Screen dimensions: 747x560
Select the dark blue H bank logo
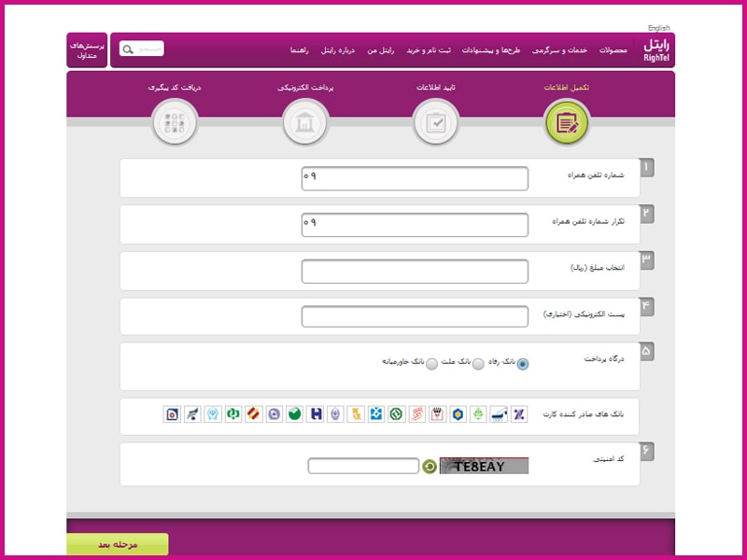316,413
